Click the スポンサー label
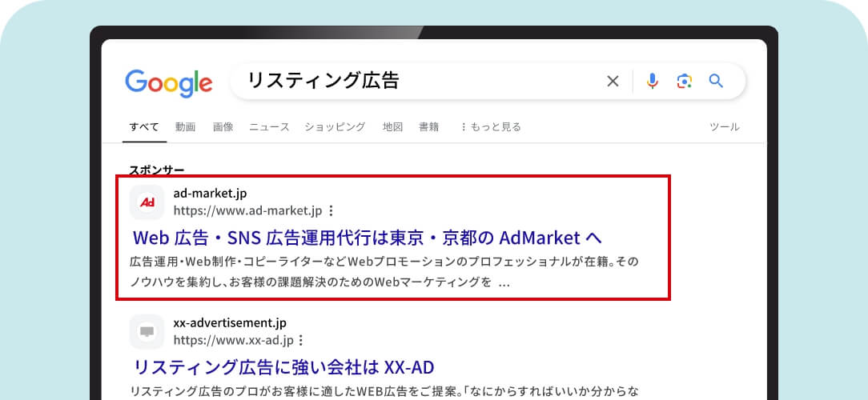The width and height of the screenshot is (868, 400). coord(157,170)
